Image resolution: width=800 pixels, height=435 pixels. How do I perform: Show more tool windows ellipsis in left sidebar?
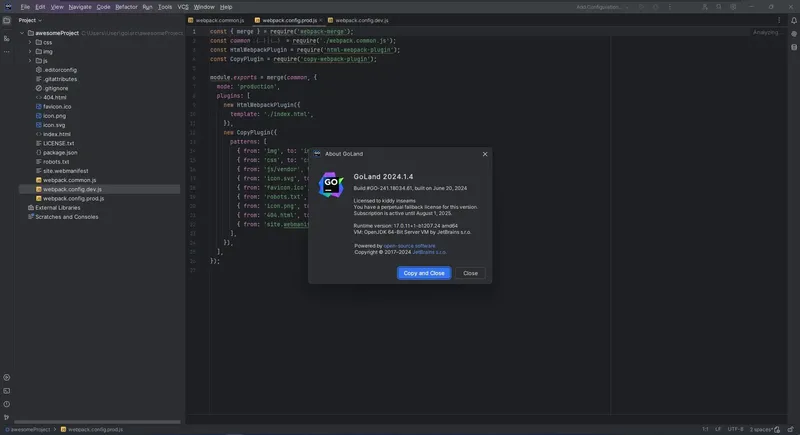pyautogui.click(x=7, y=52)
